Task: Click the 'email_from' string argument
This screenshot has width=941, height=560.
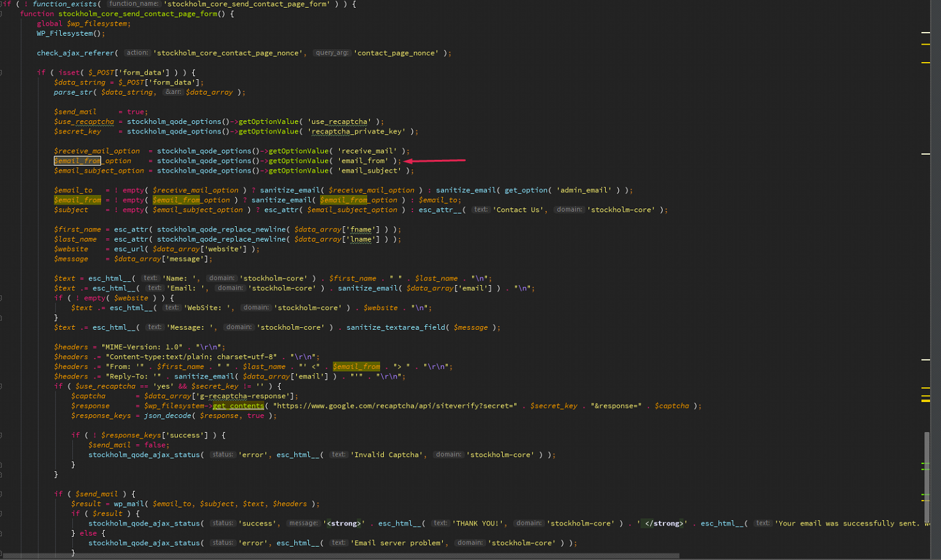Action: [x=363, y=161]
